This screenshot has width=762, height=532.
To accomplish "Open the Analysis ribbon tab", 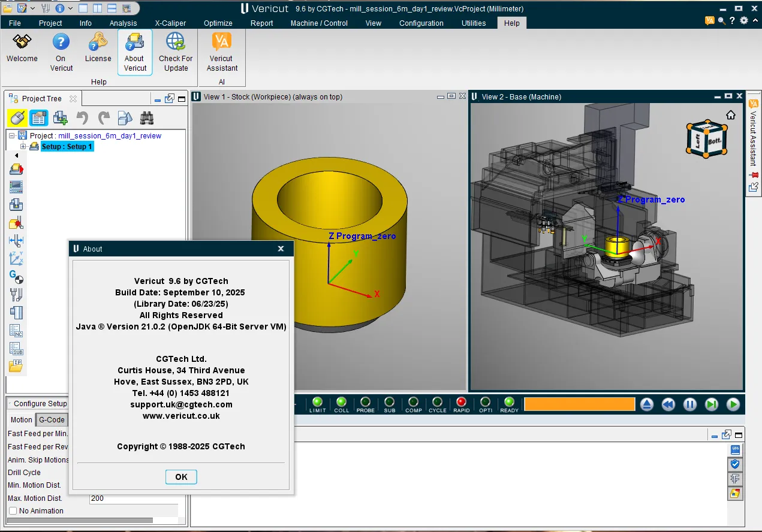I will (x=124, y=23).
